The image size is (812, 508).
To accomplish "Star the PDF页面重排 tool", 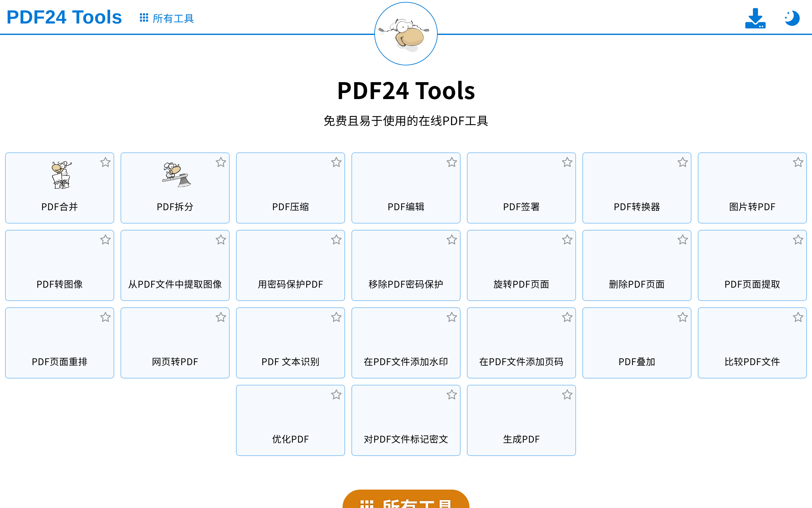I will point(105,317).
